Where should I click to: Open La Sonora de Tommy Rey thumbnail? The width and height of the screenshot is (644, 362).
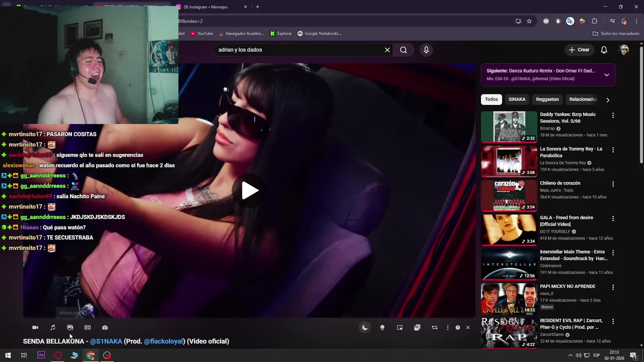pyautogui.click(x=509, y=161)
